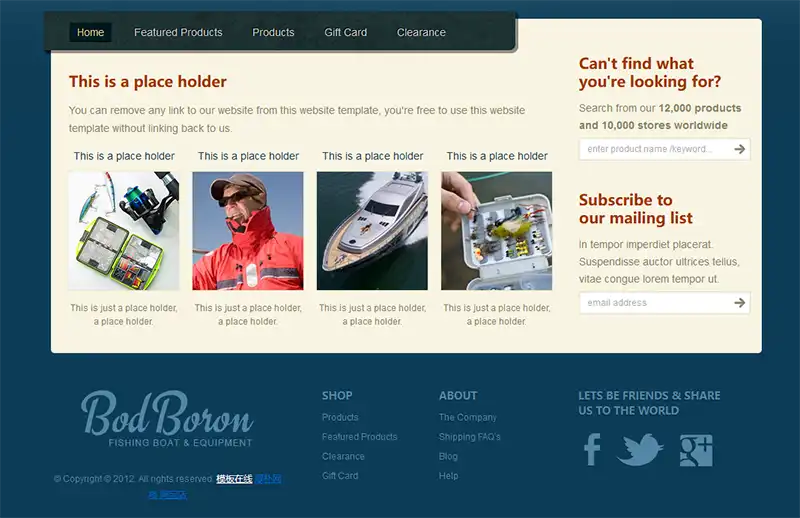
Task: Click the Bod Boron logo
Action: (167, 419)
